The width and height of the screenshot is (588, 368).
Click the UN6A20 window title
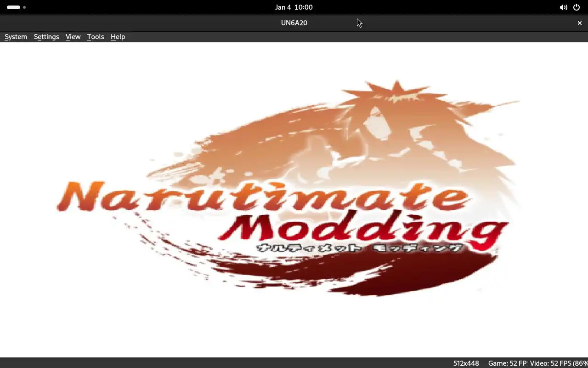coord(294,23)
